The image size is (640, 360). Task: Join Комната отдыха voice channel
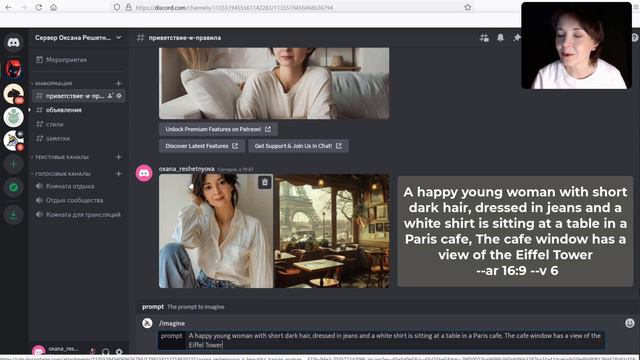point(78,186)
